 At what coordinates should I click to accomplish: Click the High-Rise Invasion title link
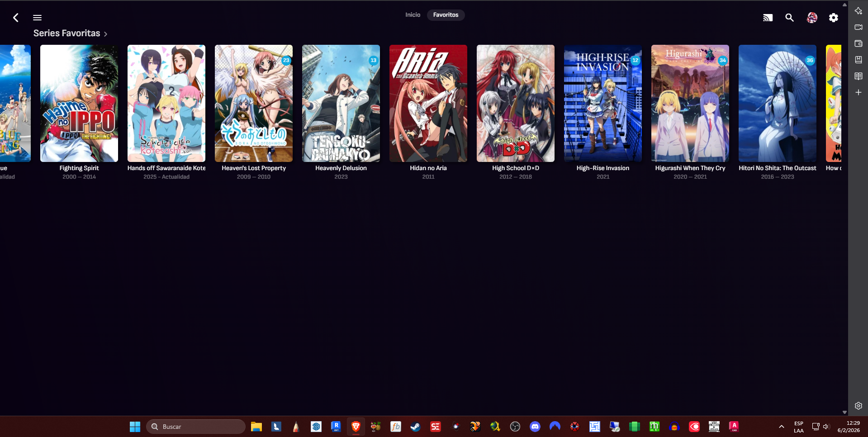[x=603, y=168]
